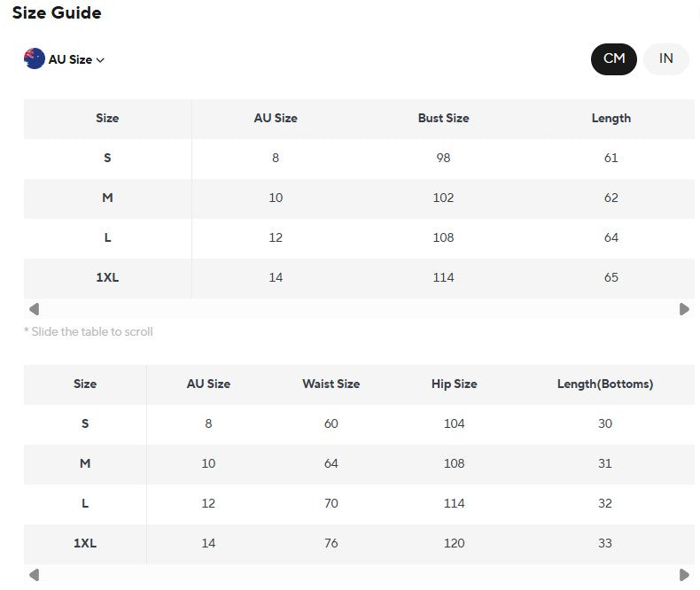Click the top table's right scroll arrow
The height and width of the screenshot is (590, 700).
pyautogui.click(x=684, y=309)
